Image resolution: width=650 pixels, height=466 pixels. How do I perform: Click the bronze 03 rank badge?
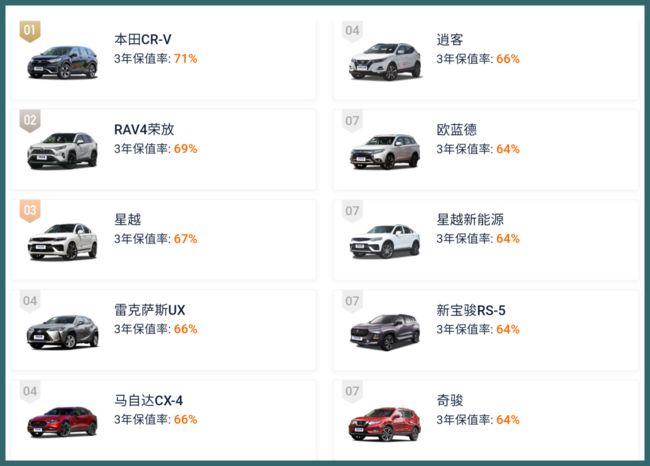[30, 211]
